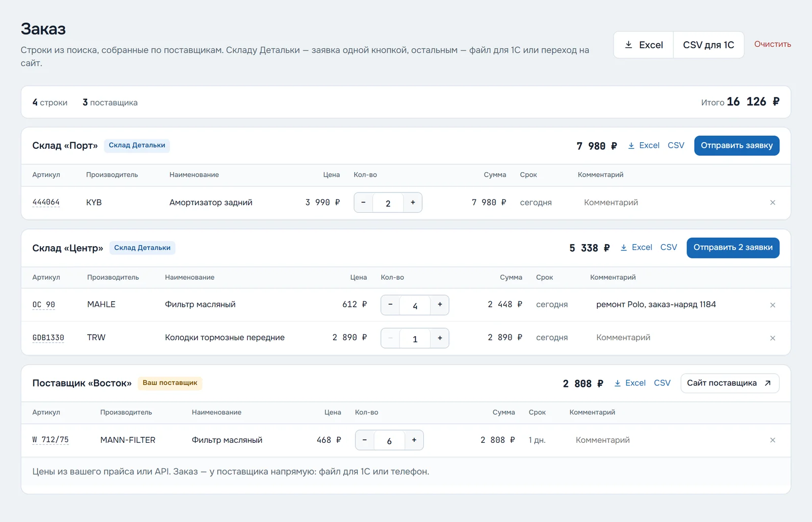This screenshot has height=522, width=812.
Task: Download Excel for Склад «Центр»
Action: 636,248
